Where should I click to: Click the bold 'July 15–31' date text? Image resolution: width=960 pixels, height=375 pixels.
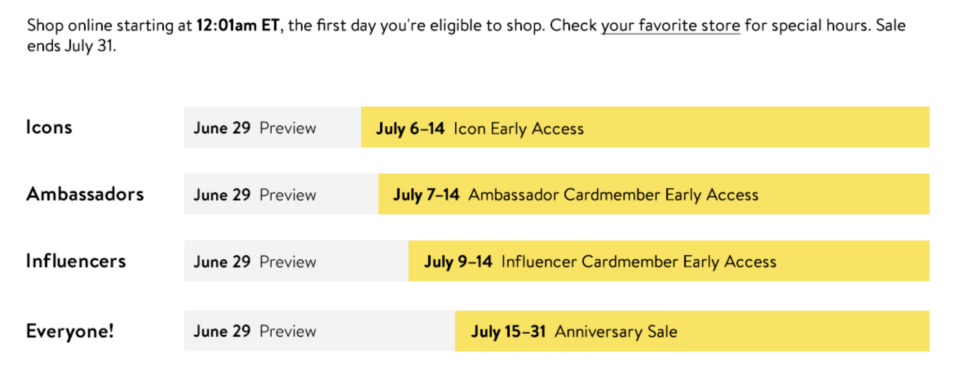pos(508,333)
